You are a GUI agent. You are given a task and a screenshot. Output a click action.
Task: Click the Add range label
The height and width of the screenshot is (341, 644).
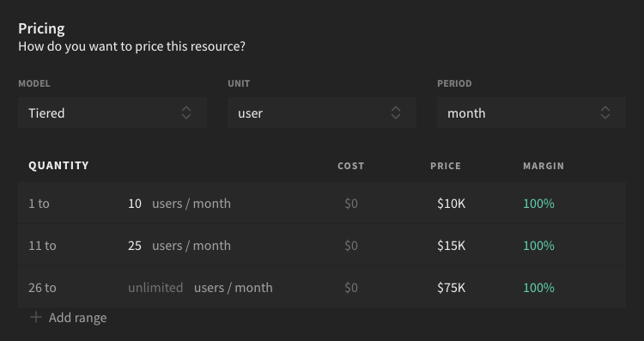pos(77,318)
